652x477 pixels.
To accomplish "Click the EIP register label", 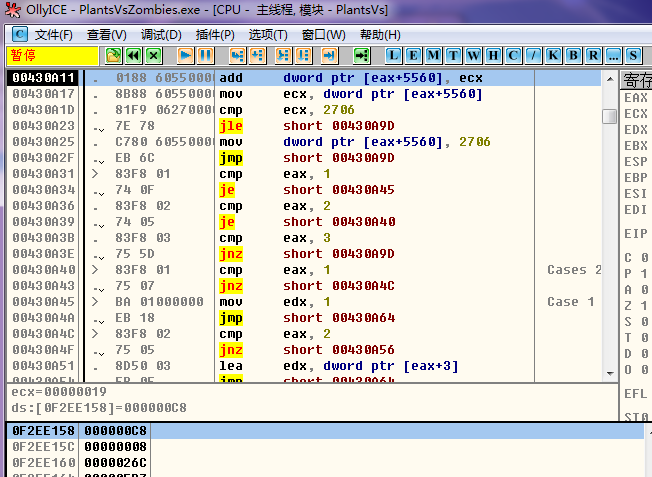I will tap(636, 234).
